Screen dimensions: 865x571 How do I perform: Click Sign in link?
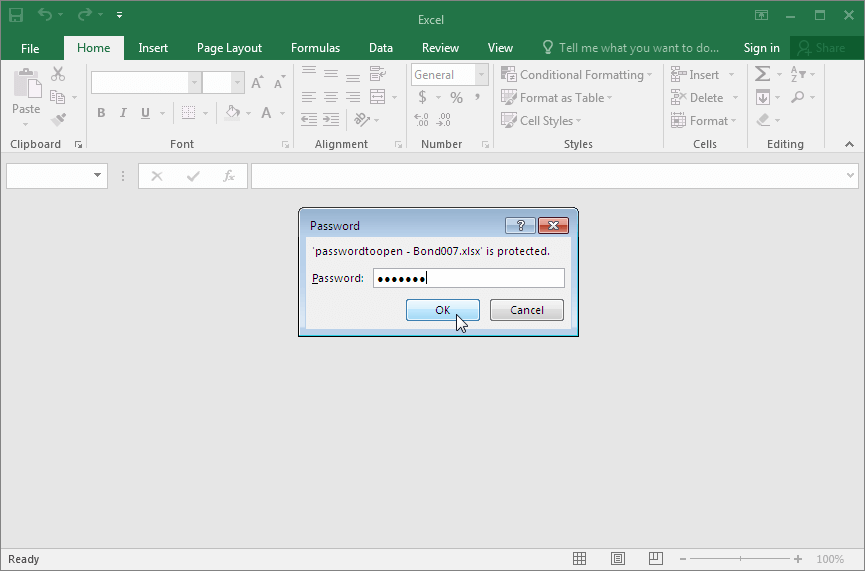(761, 48)
